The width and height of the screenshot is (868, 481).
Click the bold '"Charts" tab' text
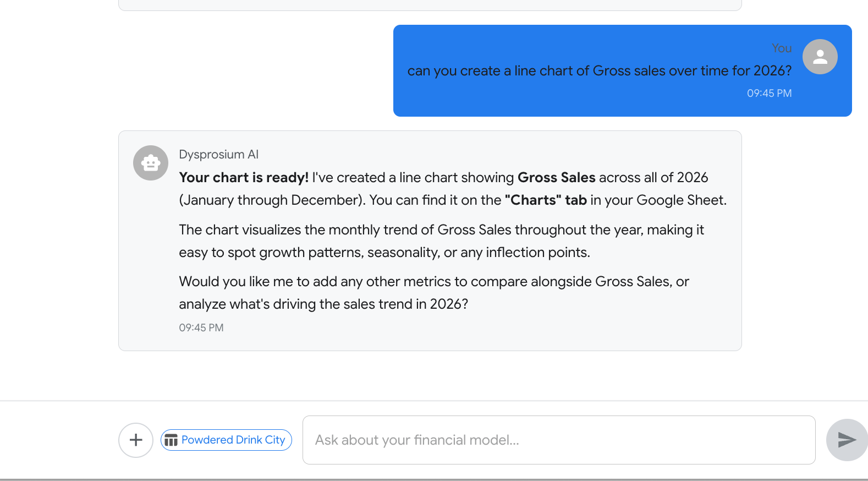(546, 200)
